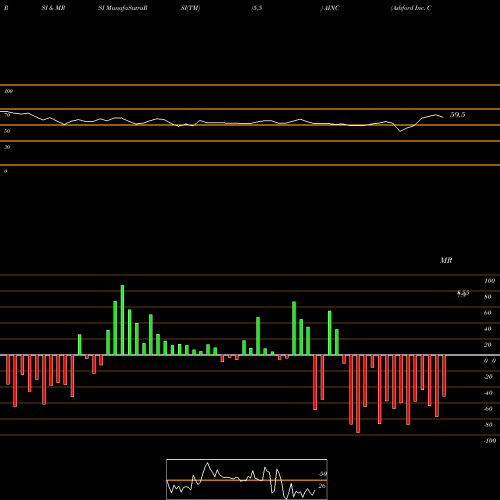This screenshot has height=500, width=500.
Task: Click the MR label above the histogram
Action: tap(446, 260)
